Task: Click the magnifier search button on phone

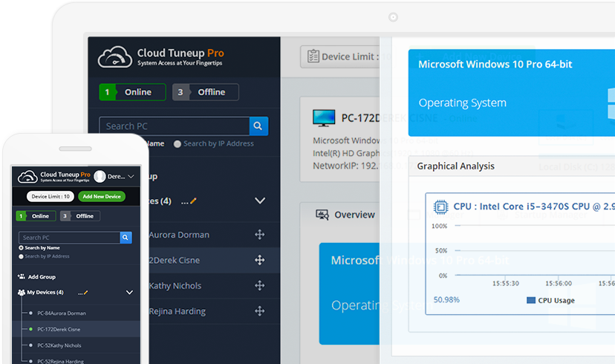Action: [126, 237]
